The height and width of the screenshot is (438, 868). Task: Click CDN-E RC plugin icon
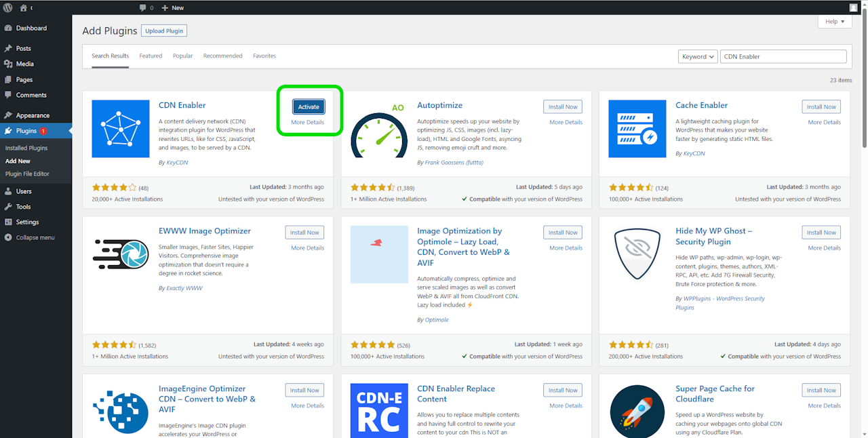pos(379,411)
